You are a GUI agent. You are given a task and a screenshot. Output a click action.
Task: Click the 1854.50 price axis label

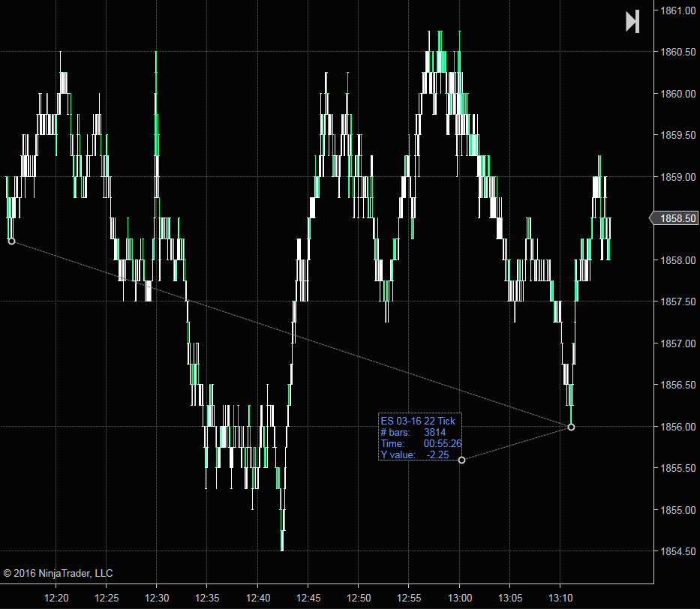(677, 551)
